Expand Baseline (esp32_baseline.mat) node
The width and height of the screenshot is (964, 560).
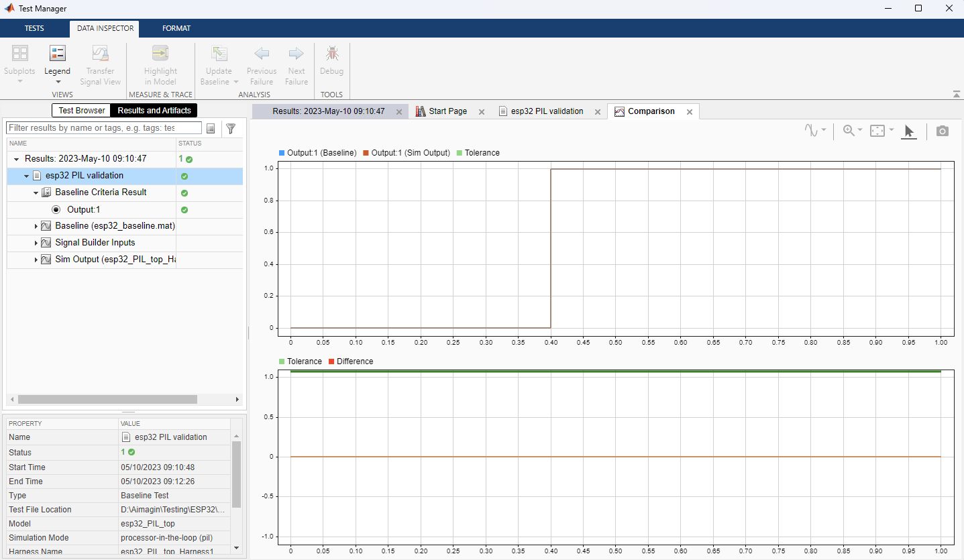(x=36, y=227)
